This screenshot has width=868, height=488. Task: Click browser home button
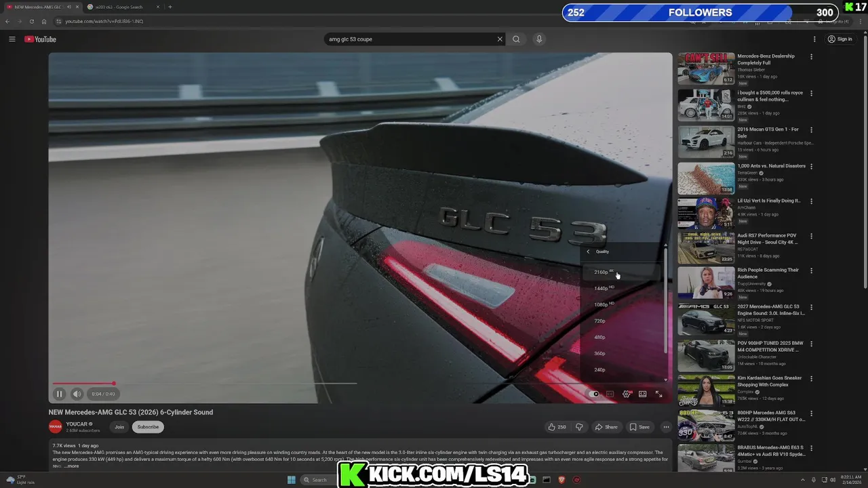click(43, 21)
